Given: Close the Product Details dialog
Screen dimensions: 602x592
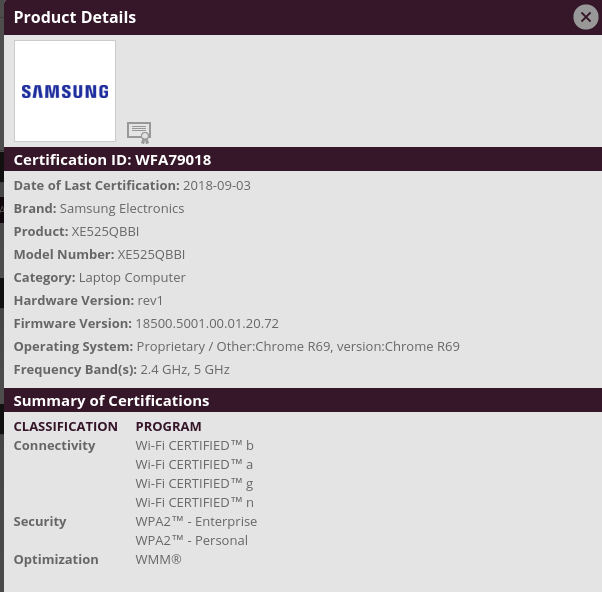Looking at the screenshot, I should tap(586, 17).
